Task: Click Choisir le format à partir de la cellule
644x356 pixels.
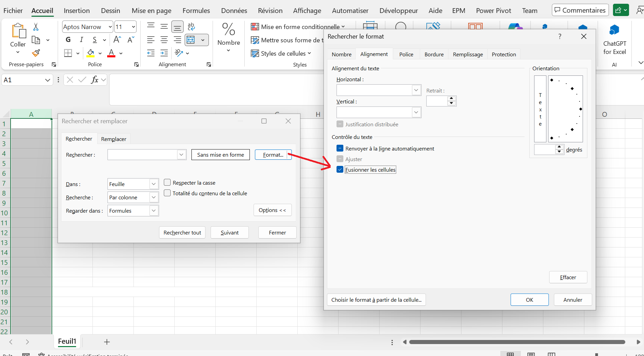Action: pos(376,300)
